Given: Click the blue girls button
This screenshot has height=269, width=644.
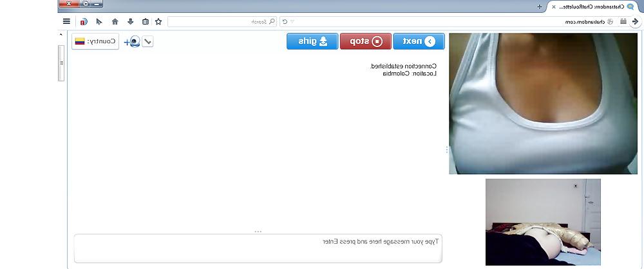Looking at the screenshot, I should [x=312, y=41].
